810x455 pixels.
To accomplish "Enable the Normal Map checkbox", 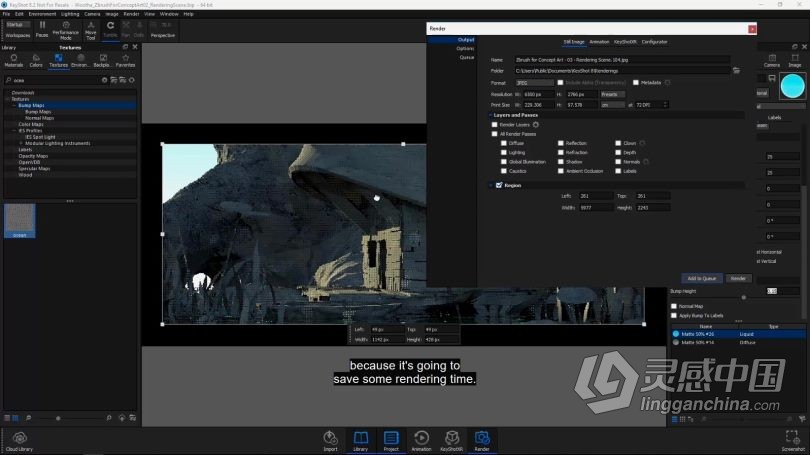I will (674, 306).
